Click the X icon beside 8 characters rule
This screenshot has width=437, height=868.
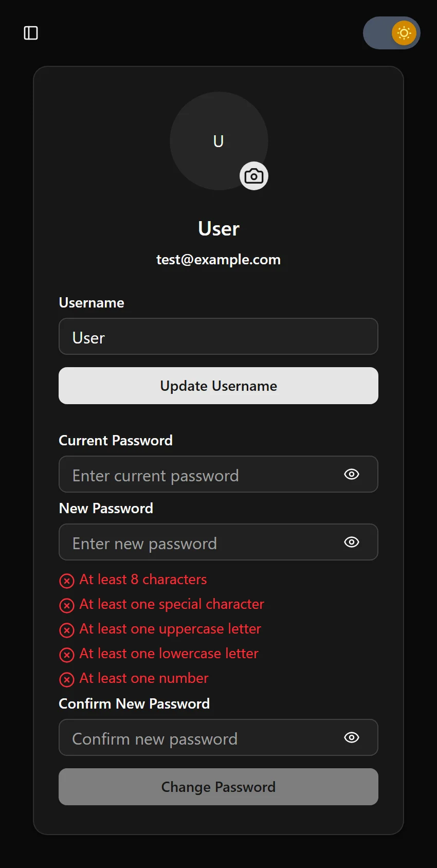[x=67, y=581]
